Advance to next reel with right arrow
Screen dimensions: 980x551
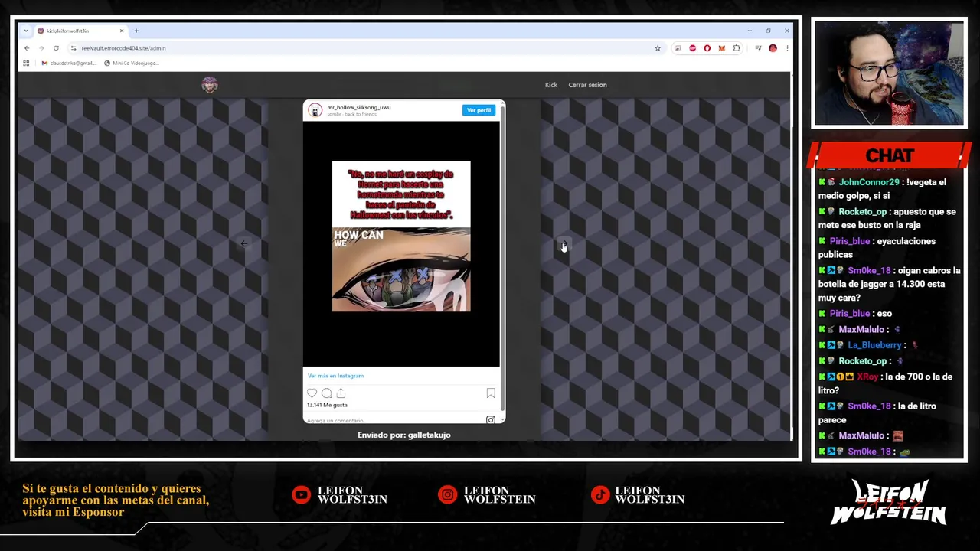pyautogui.click(x=564, y=244)
